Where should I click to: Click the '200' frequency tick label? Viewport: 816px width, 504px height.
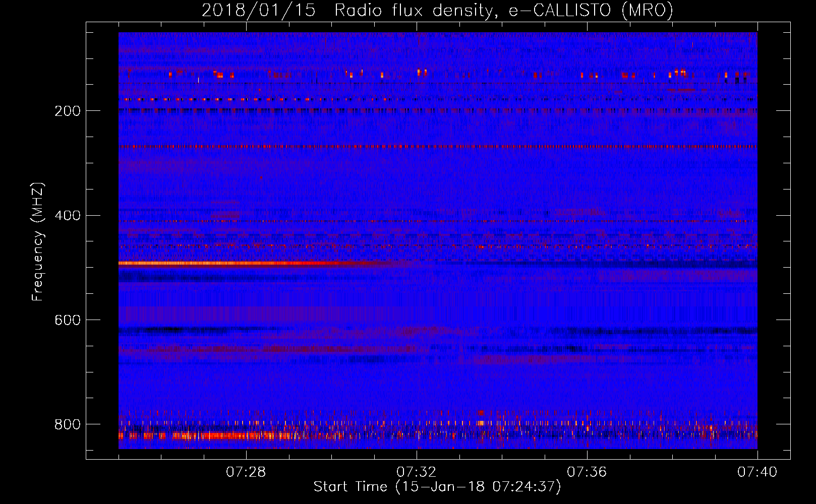point(68,111)
